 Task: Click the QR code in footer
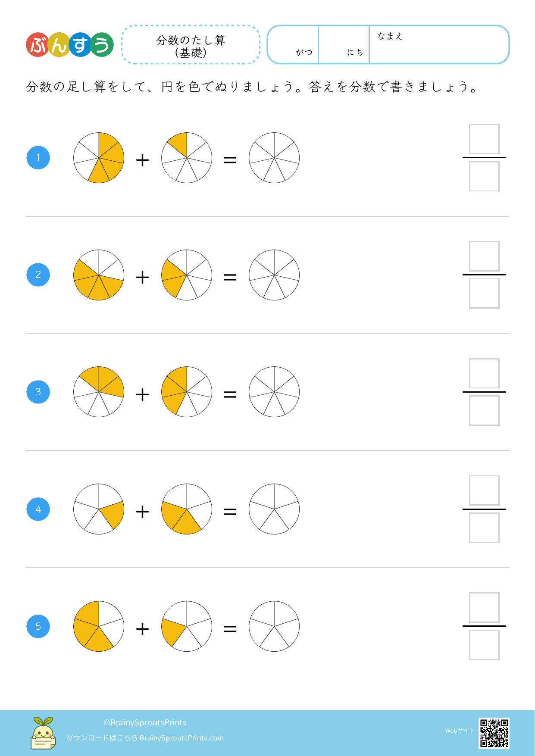coord(494,732)
